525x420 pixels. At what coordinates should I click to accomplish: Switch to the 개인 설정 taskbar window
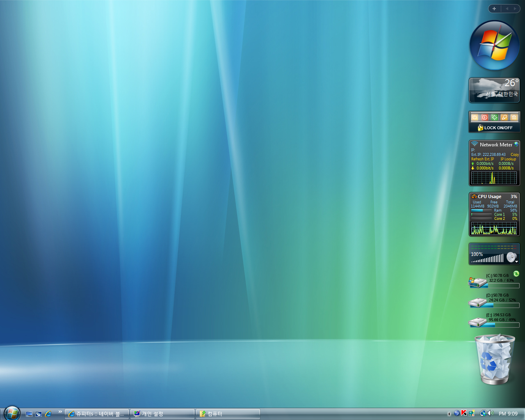[162, 414]
